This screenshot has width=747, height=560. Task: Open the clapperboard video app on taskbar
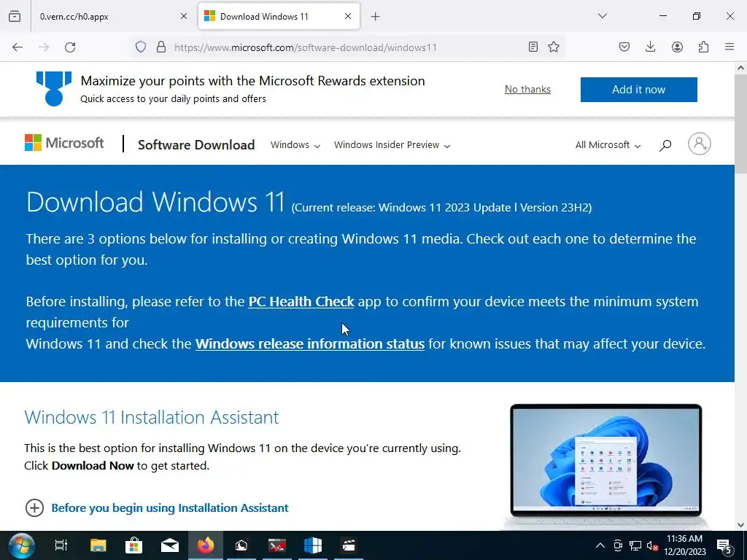click(349, 545)
